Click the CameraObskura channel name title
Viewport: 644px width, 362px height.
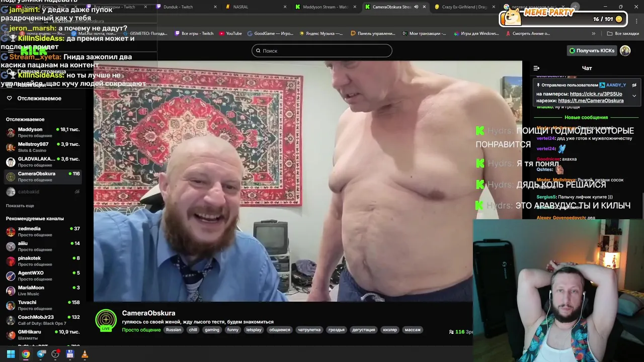tap(148, 313)
